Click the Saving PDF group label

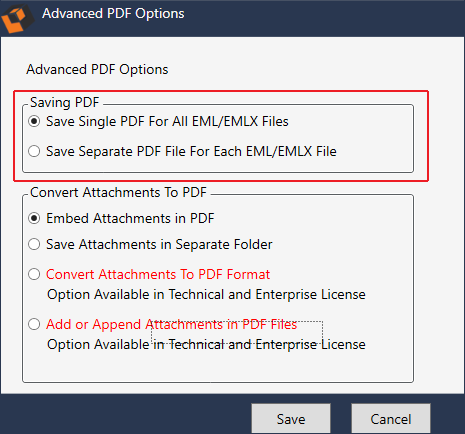pos(65,102)
